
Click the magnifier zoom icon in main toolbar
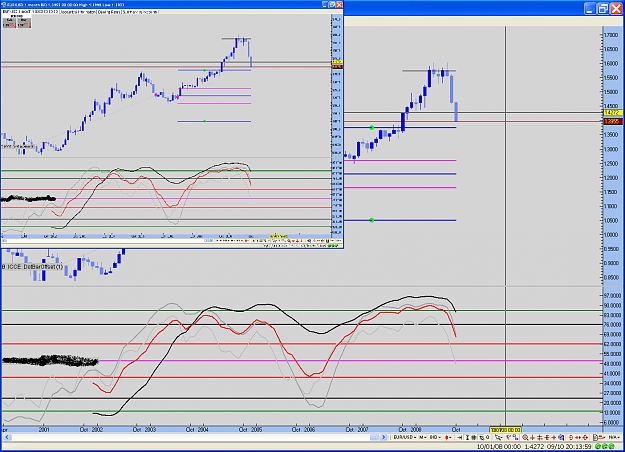click(525, 437)
